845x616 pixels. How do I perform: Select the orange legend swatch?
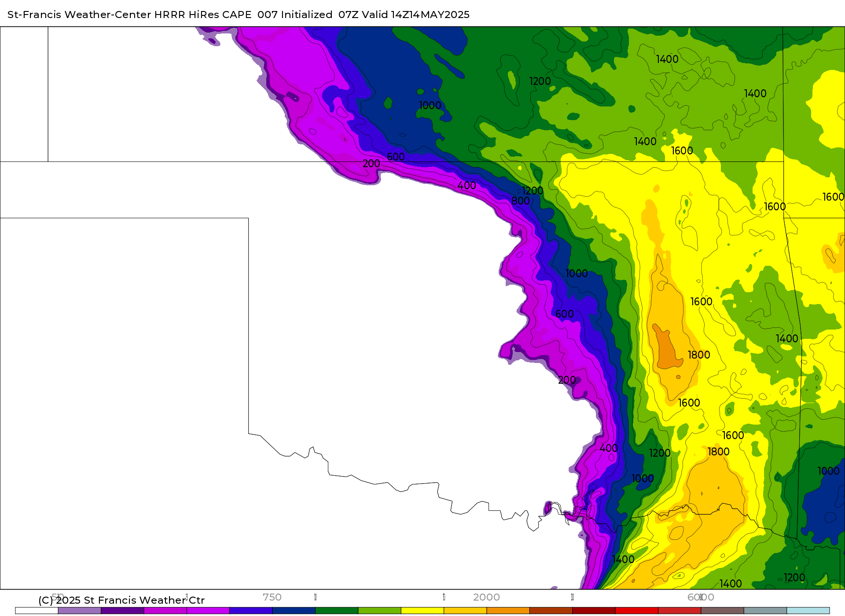pyautogui.click(x=508, y=611)
